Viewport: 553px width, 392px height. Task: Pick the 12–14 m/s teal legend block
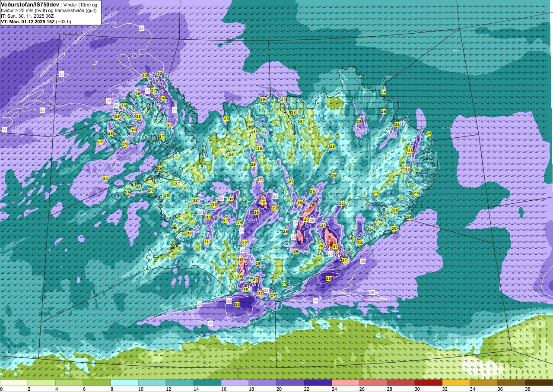[x=180, y=383]
